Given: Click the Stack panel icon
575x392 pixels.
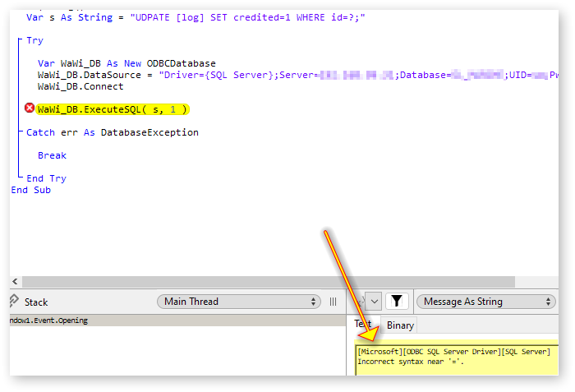Looking at the screenshot, I should pyautogui.click(x=11, y=302).
